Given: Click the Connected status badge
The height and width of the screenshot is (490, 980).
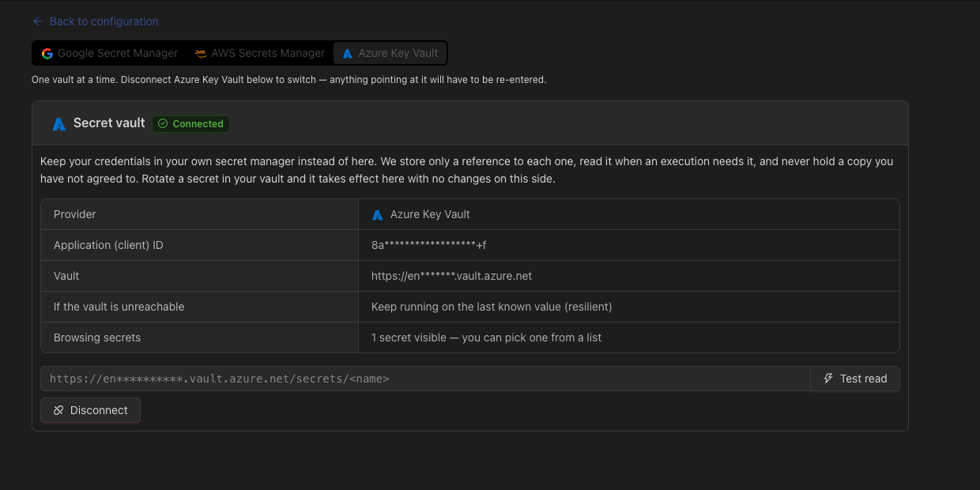Looking at the screenshot, I should click(x=190, y=123).
